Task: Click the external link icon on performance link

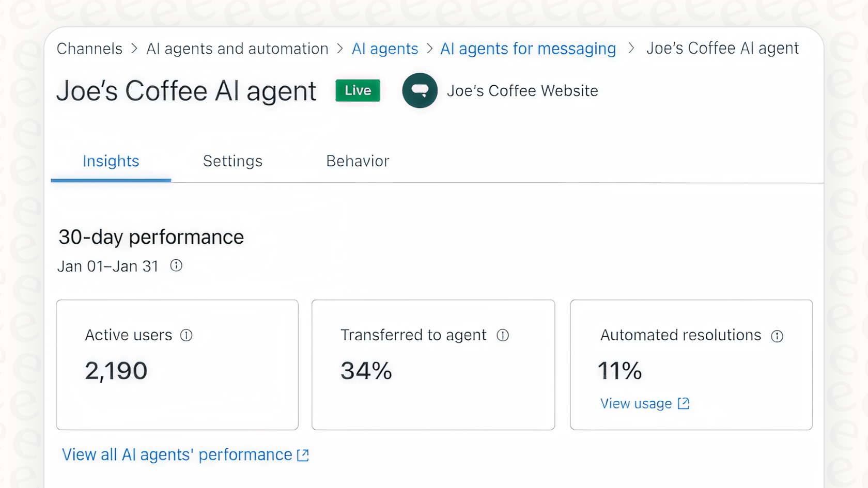Action: coord(303,455)
